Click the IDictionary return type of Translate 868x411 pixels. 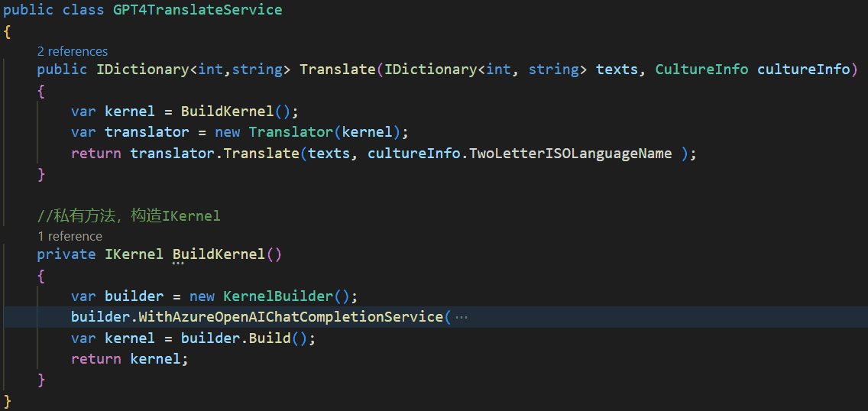pyautogui.click(x=142, y=70)
